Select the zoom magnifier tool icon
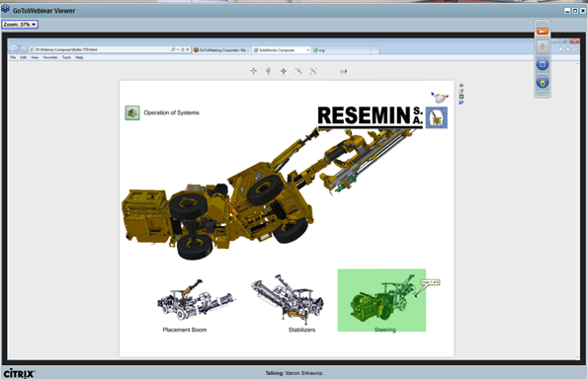The width and height of the screenshot is (588, 379). point(298,71)
